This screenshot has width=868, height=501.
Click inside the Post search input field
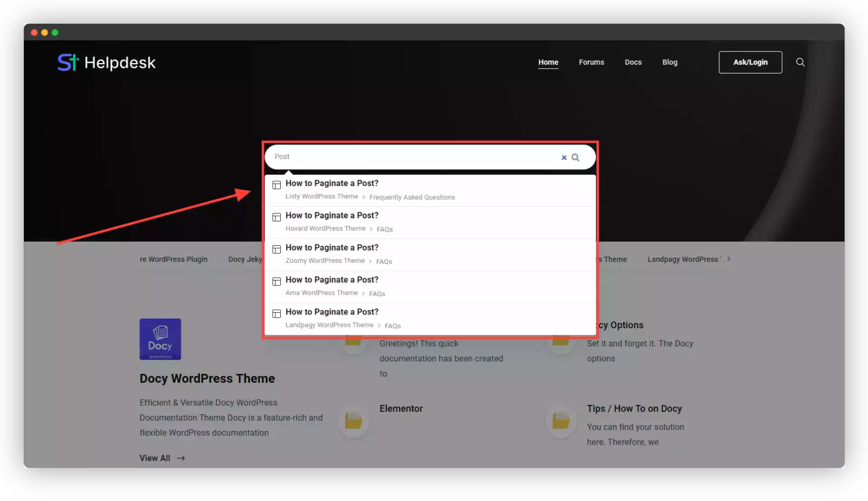click(407, 157)
